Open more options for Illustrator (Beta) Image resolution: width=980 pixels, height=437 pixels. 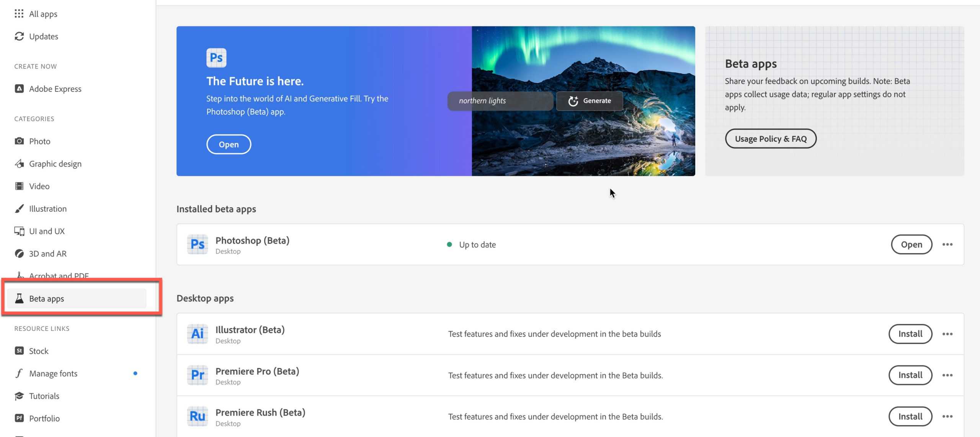pyautogui.click(x=947, y=334)
